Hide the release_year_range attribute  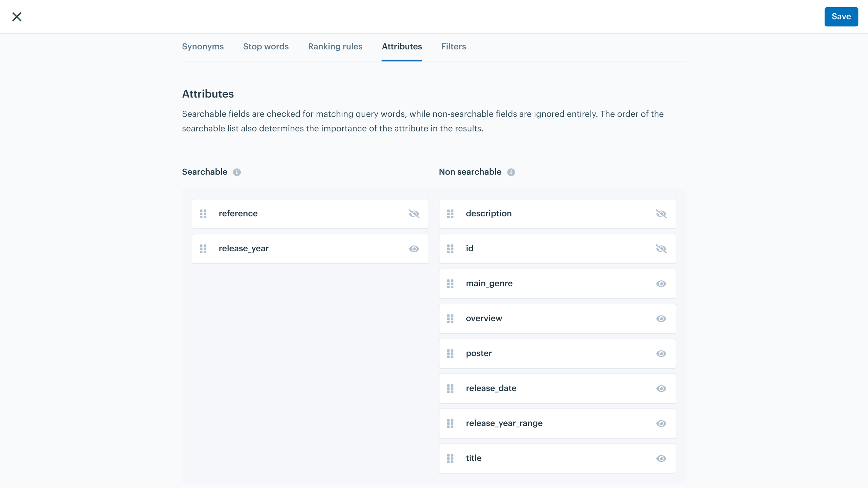click(x=661, y=423)
